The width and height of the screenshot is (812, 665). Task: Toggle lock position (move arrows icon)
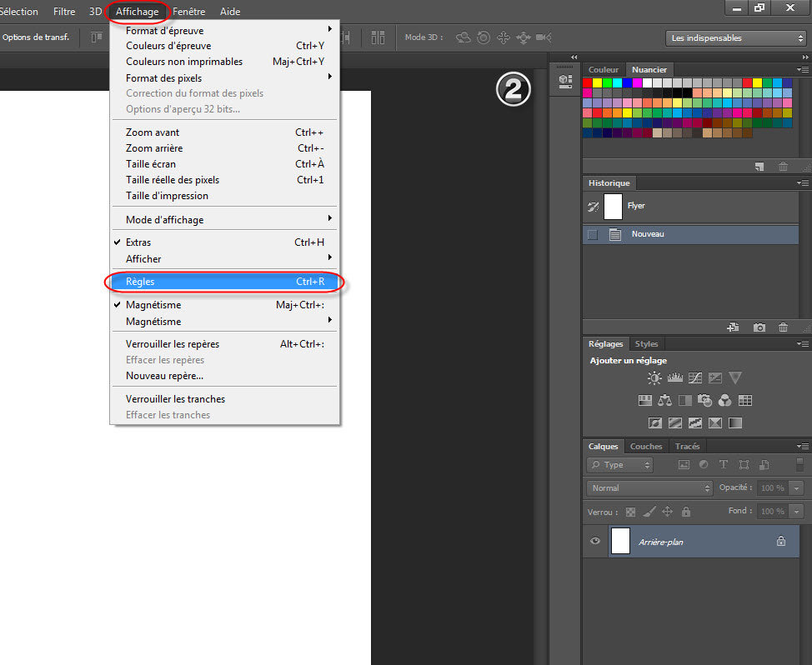668,512
